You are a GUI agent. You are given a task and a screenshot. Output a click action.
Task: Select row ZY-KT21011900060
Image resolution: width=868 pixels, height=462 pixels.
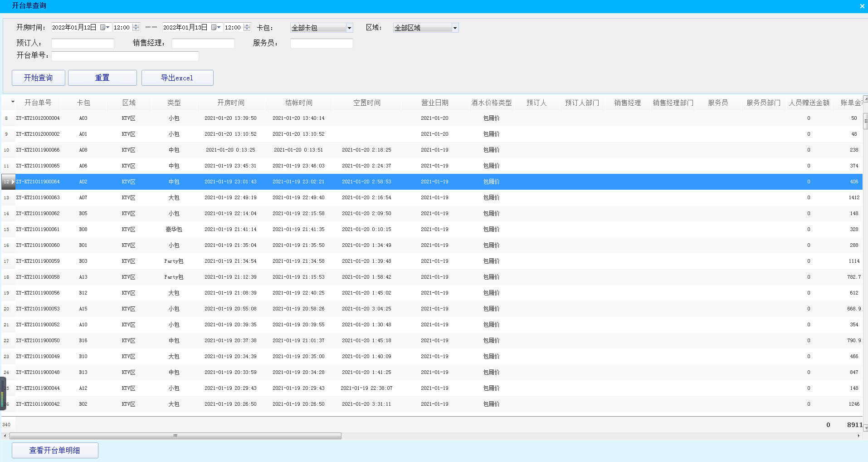click(432, 245)
